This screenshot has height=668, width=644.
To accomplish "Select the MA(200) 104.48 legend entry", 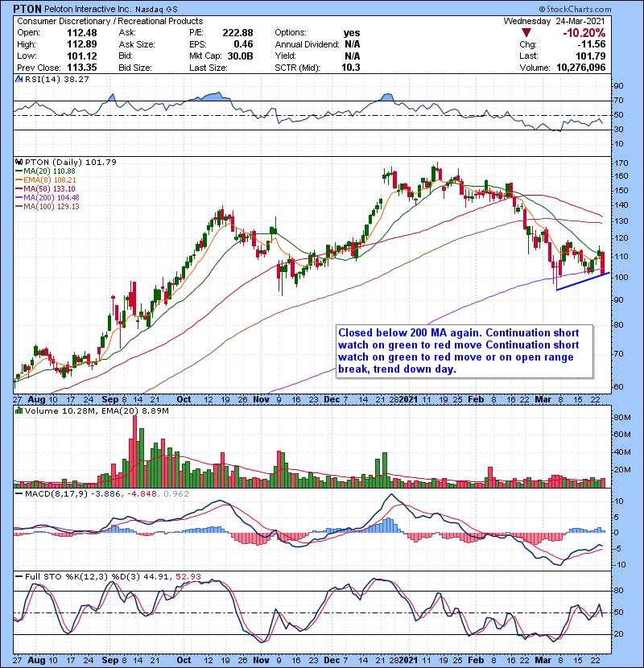I will [47, 198].
